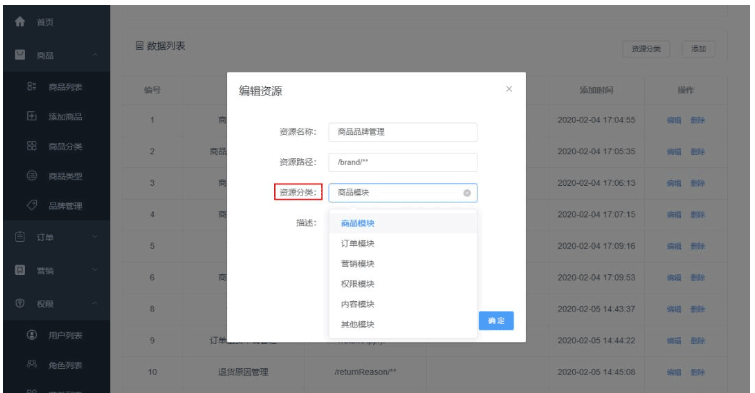Click the 资源分类 button above table
This screenshot has height=393, width=755.
pos(646,49)
